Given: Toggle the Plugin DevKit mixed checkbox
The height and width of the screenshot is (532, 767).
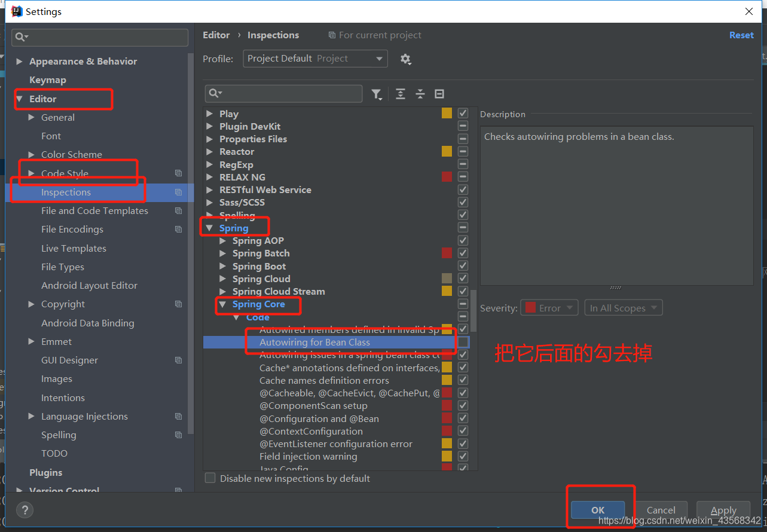Looking at the screenshot, I should (x=463, y=126).
